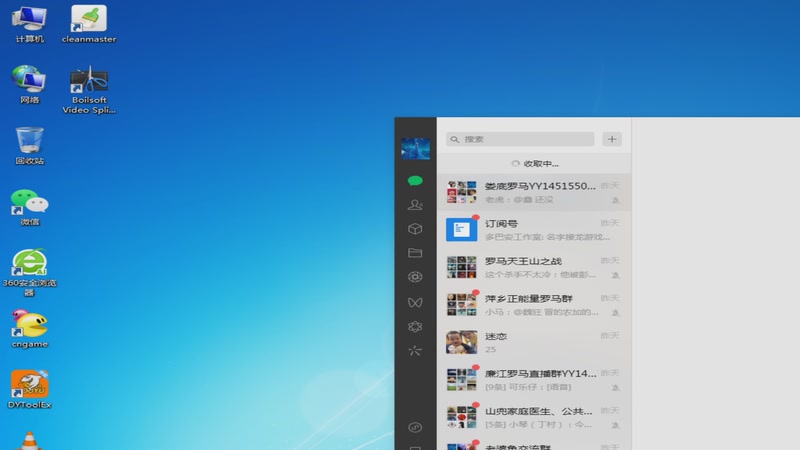
Task: Select the green Chats icon in sidebar
Action: click(x=415, y=181)
